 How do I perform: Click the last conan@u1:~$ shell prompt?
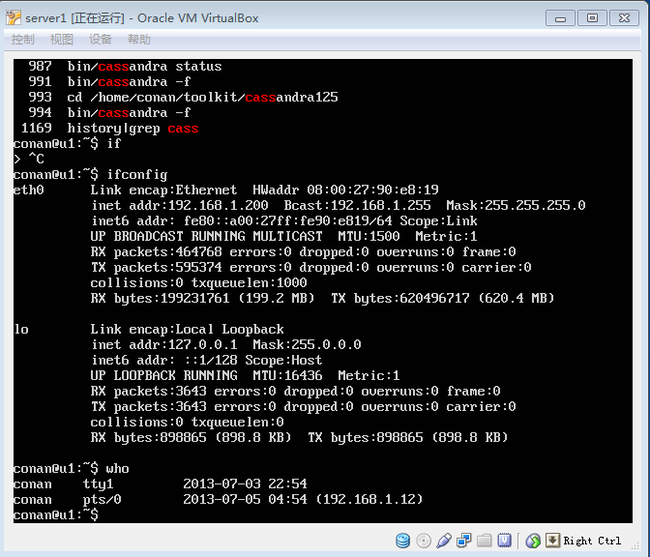(x=56, y=515)
